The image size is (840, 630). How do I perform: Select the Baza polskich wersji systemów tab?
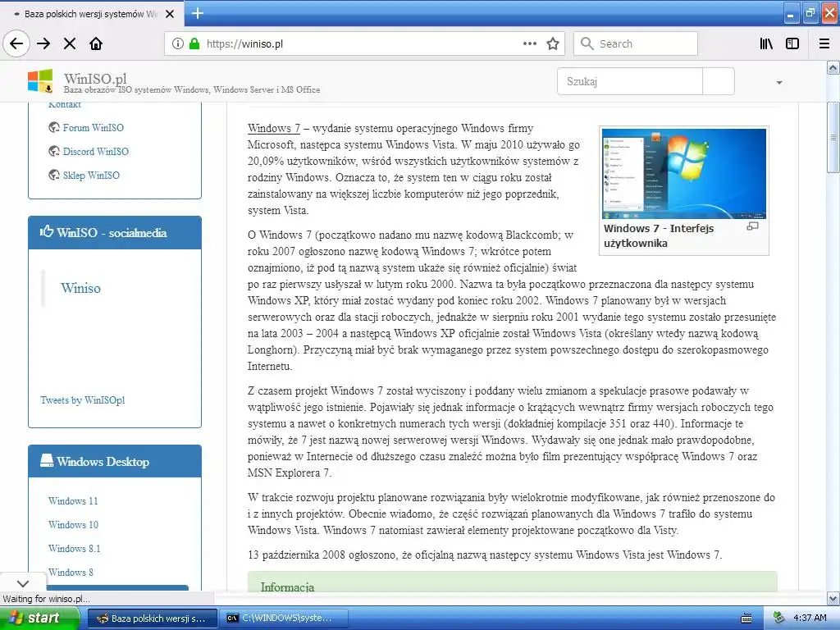[x=92, y=14]
